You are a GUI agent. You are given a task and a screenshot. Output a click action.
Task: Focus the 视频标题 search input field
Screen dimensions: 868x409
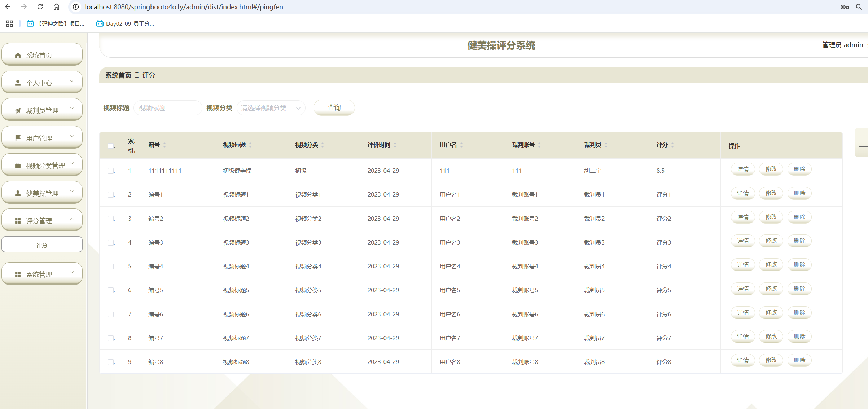point(168,108)
